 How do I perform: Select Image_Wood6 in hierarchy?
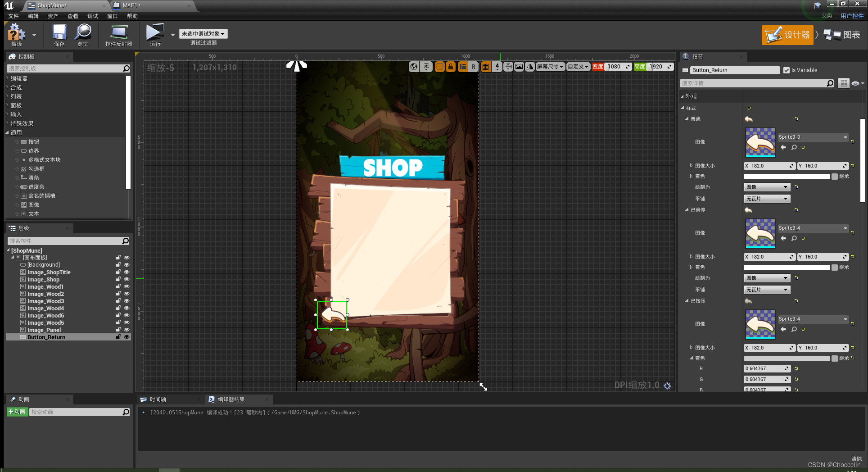click(45, 315)
